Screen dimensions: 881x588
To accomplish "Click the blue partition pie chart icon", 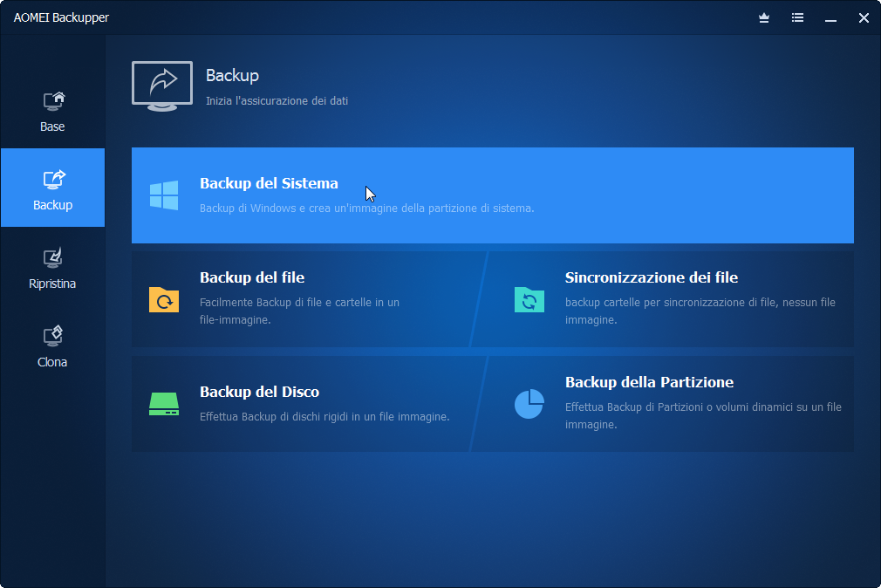I will [529, 404].
